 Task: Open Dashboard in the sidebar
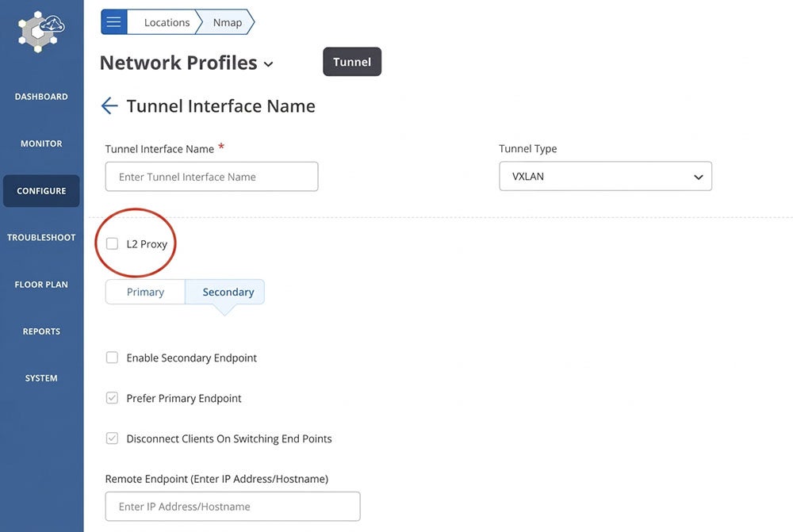click(41, 97)
